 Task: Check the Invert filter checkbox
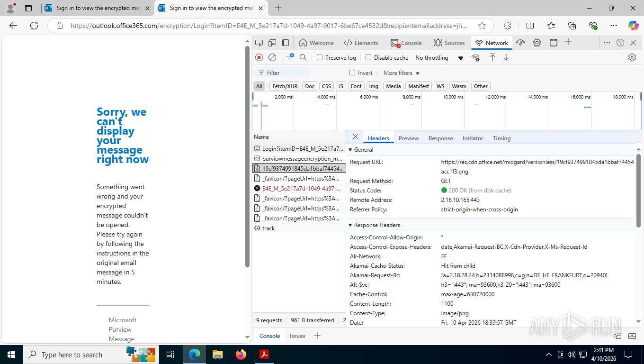click(x=352, y=73)
